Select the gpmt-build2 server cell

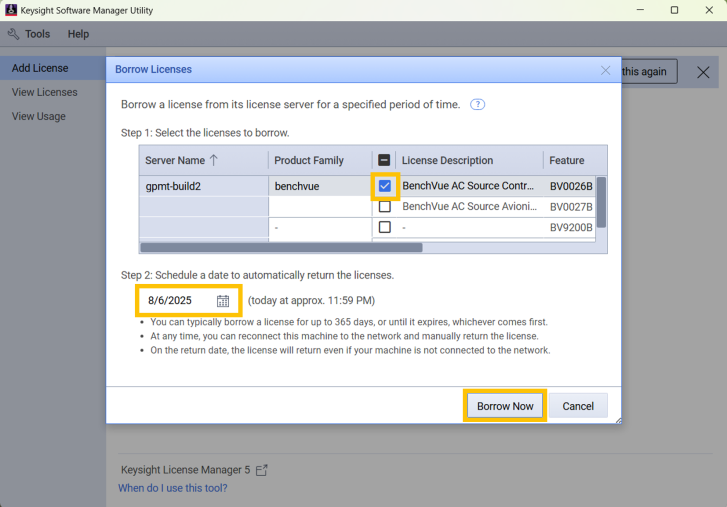(203, 186)
